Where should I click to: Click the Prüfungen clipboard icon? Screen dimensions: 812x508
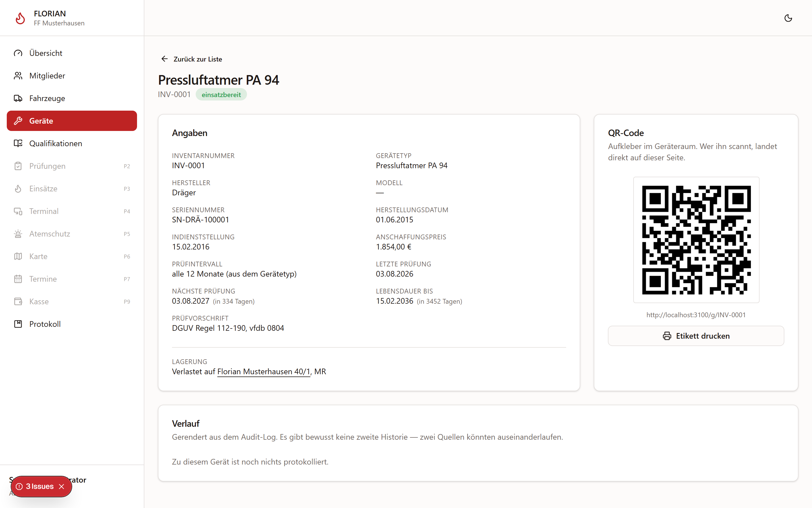18,166
